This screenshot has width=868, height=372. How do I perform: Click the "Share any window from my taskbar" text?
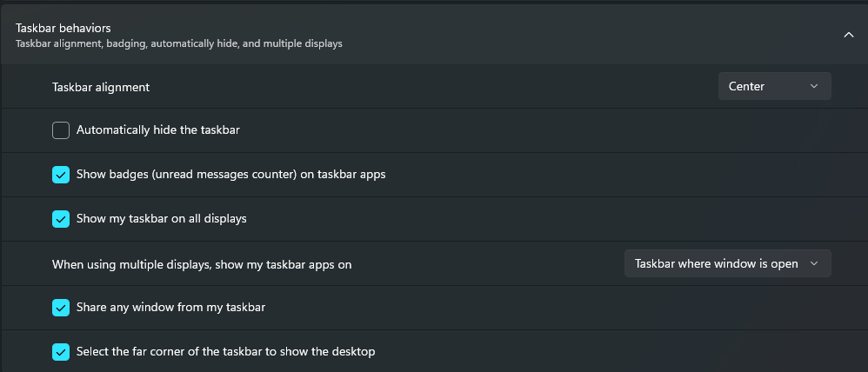click(x=171, y=308)
